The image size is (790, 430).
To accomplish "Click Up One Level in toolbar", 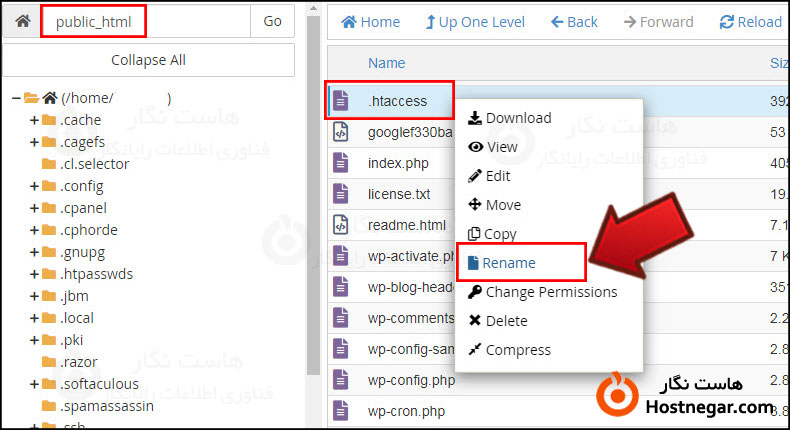I will (x=475, y=22).
